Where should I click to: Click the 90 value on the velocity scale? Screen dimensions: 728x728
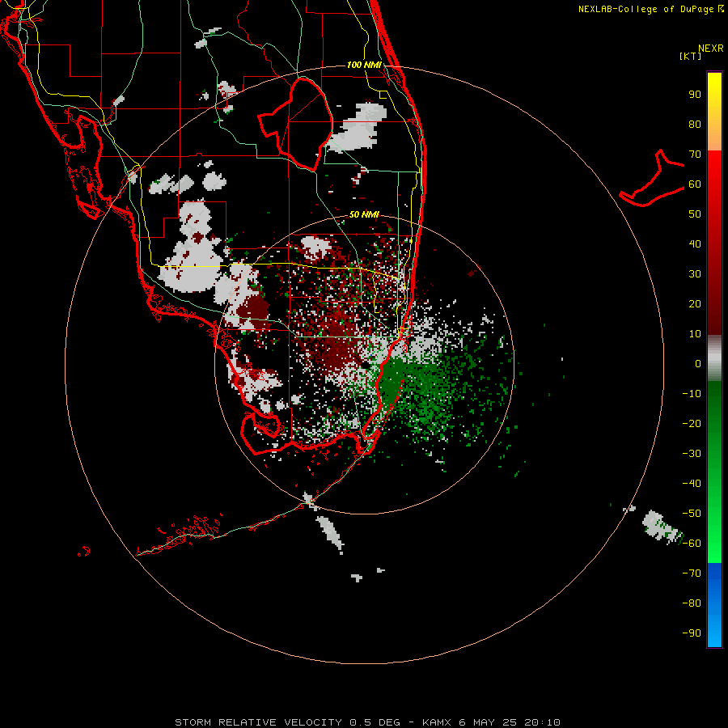tap(695, 95)
